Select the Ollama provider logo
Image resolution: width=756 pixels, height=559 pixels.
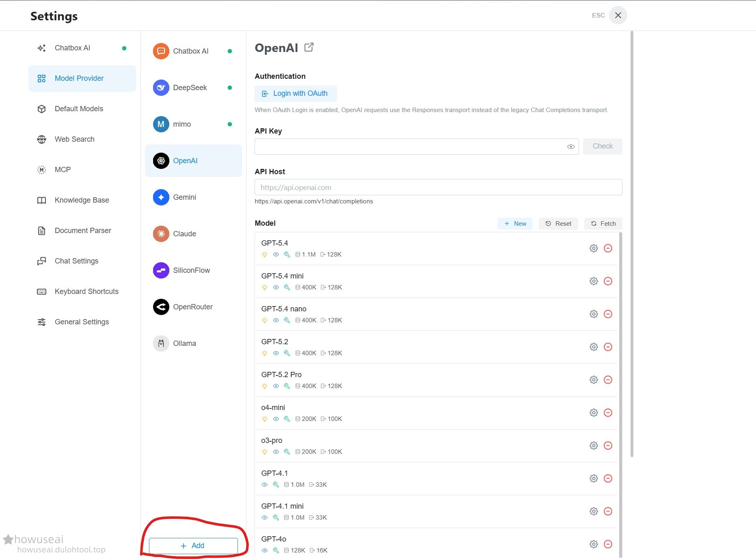pos(161,343)
